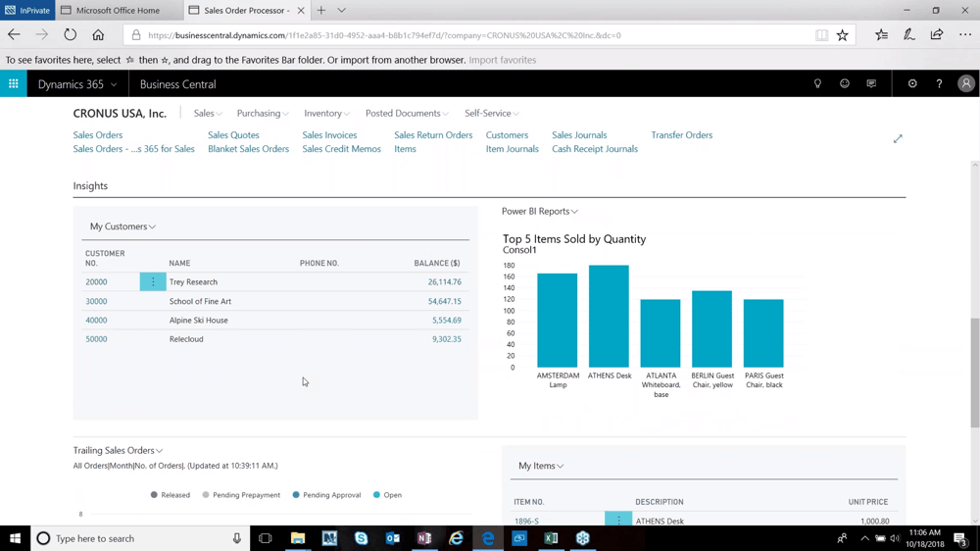Open the My Items dropdown
The width and height of the screenshot is (980, 551).
tap(541, 466)
